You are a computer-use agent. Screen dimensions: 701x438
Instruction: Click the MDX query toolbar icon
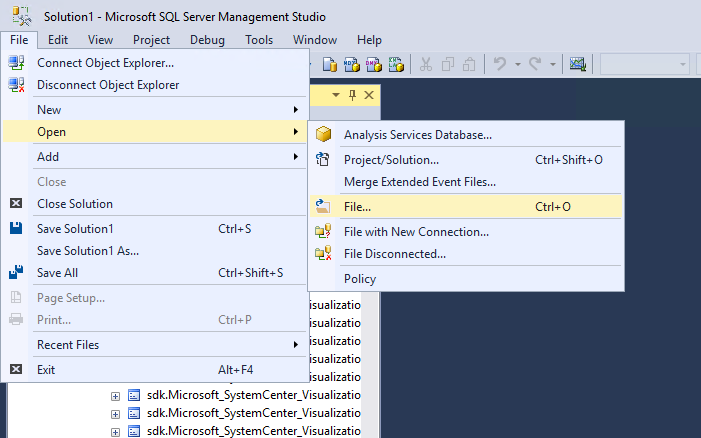tap(352, 64)
